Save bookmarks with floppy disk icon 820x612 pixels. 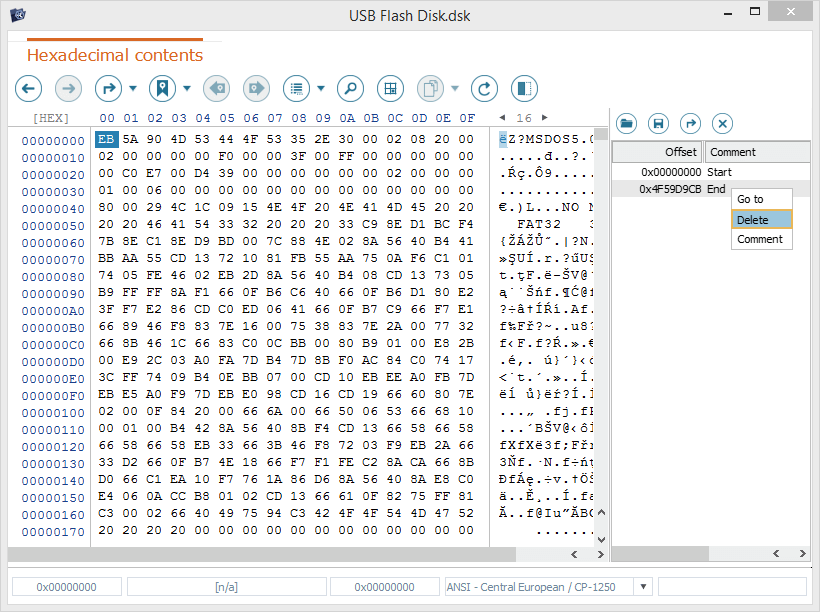click(658, 123)
